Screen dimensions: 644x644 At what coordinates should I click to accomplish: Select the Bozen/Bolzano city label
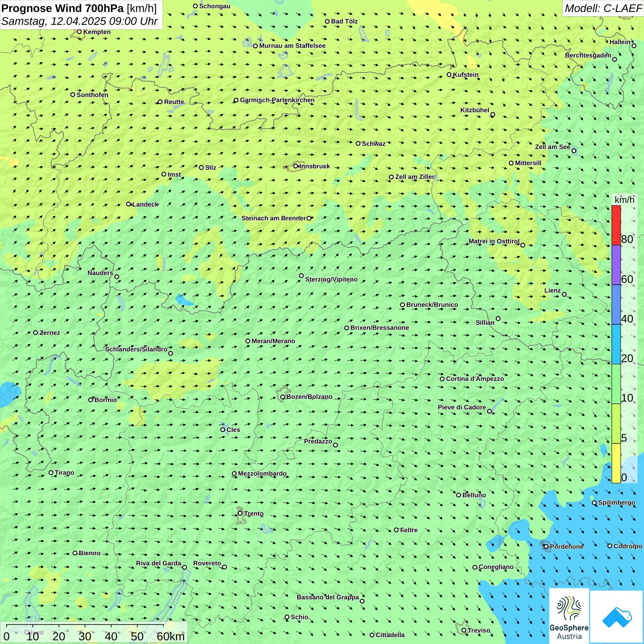click(309, 397)
